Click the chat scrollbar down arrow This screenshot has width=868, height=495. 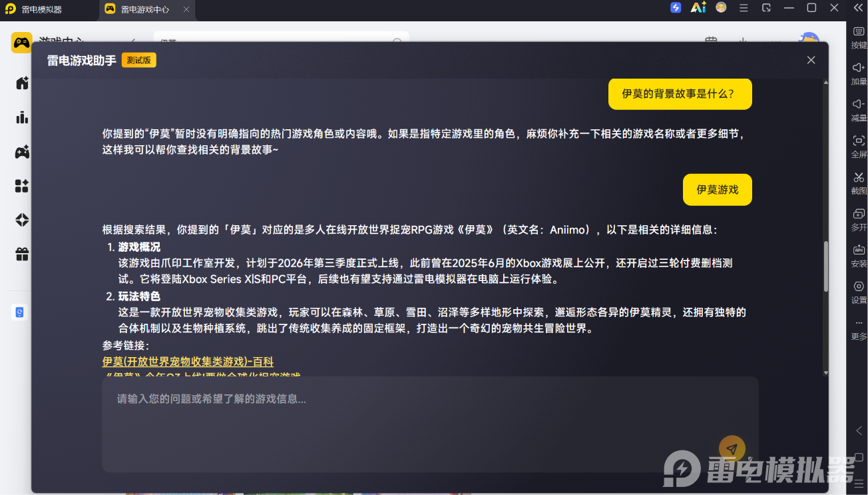coord(826,372)
